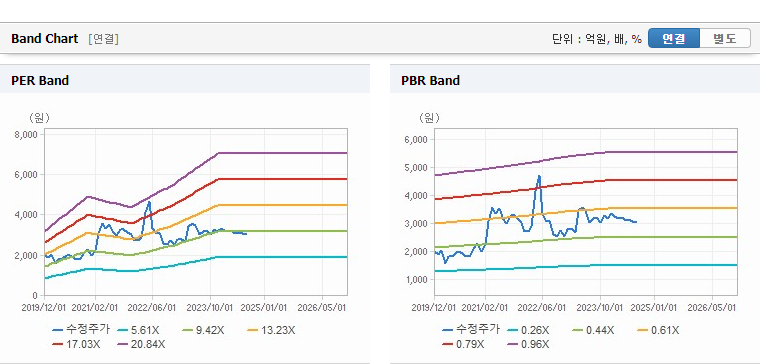Toggle the 0.26X legend entry

[528, 330]
